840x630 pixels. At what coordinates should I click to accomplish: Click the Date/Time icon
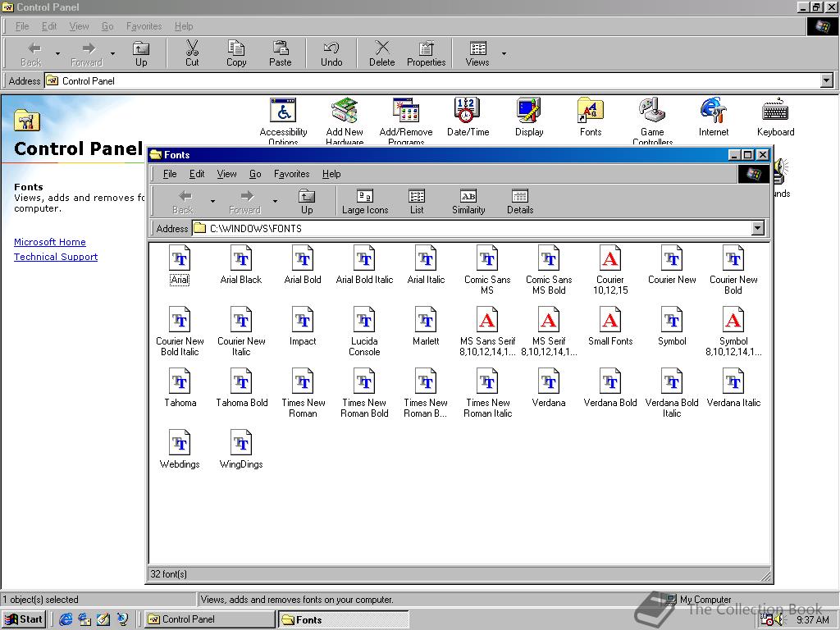tap(468, 111)
